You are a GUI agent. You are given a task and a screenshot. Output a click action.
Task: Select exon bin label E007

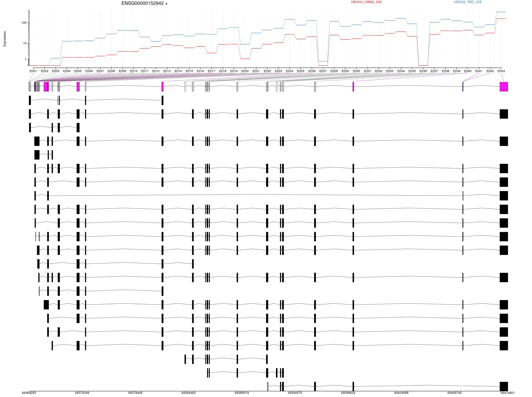100,71
